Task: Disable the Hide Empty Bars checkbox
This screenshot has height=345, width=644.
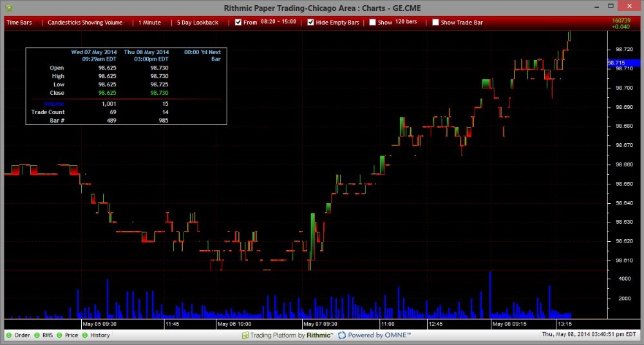Action: point(310,22)
